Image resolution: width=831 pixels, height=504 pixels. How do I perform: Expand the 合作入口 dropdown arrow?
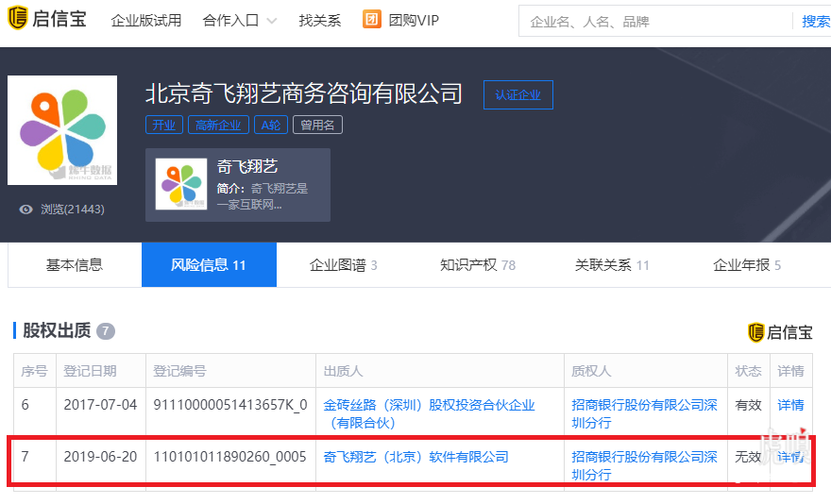click(272, 21)
